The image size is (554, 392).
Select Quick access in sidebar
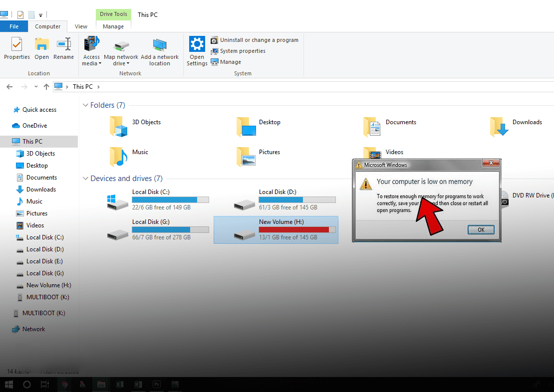tap(39, 110)
